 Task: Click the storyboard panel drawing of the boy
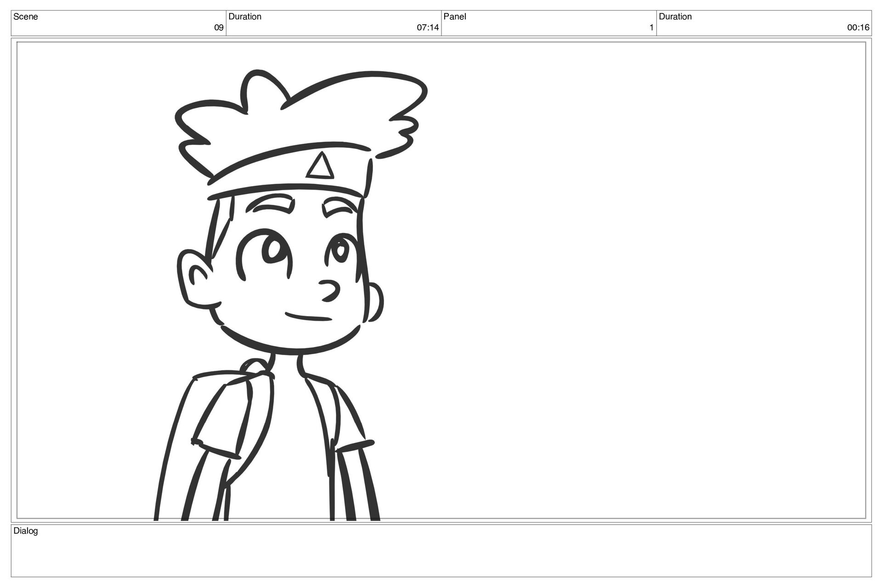point(290,295)
